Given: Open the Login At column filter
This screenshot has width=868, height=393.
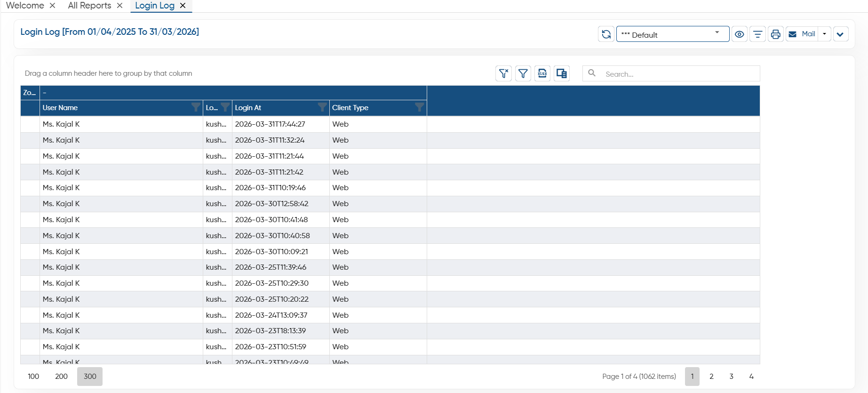Looking at the screenshot, I should click(x=322, y=107).
